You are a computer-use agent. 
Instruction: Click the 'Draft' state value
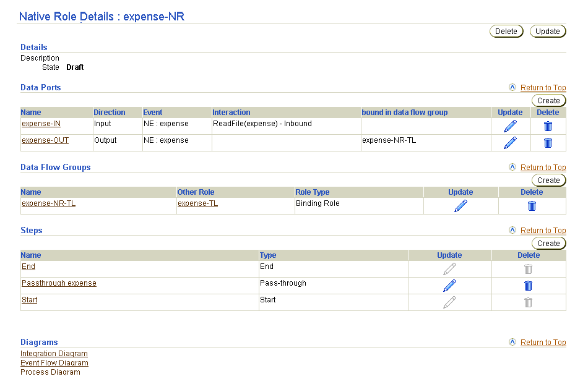75,67
